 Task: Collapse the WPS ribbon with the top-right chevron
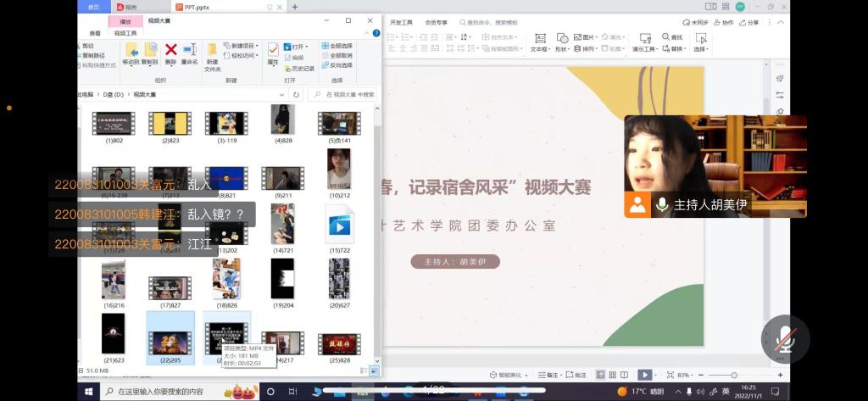(x=781, y=23)
